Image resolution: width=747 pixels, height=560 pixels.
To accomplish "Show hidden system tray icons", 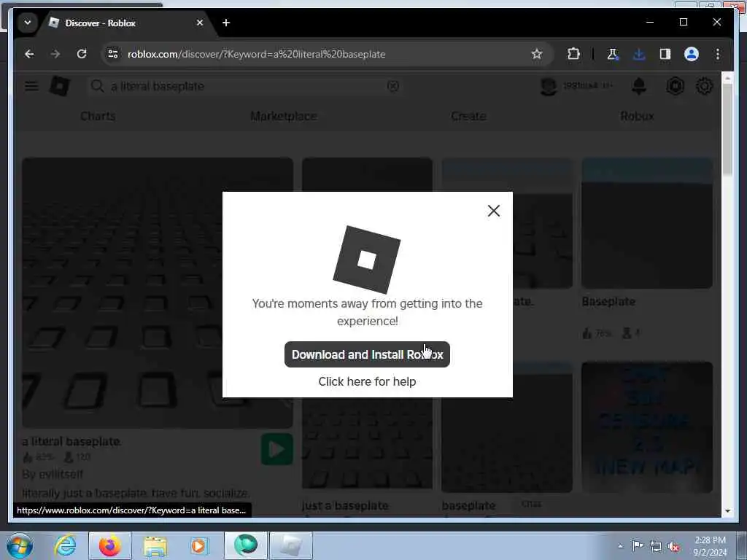I will 620,546.
